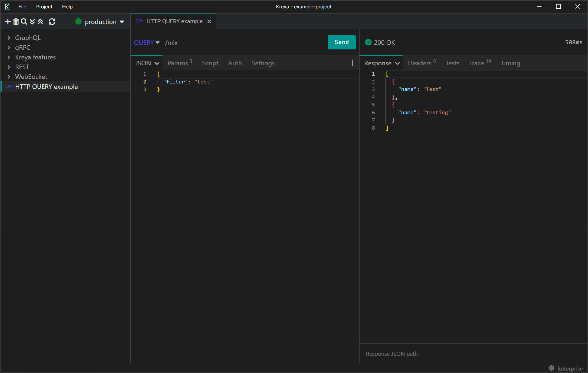Switch to the Tests tab
This screenshot has height=373, width=588.
pyautogui.click(x=452, y=63)
